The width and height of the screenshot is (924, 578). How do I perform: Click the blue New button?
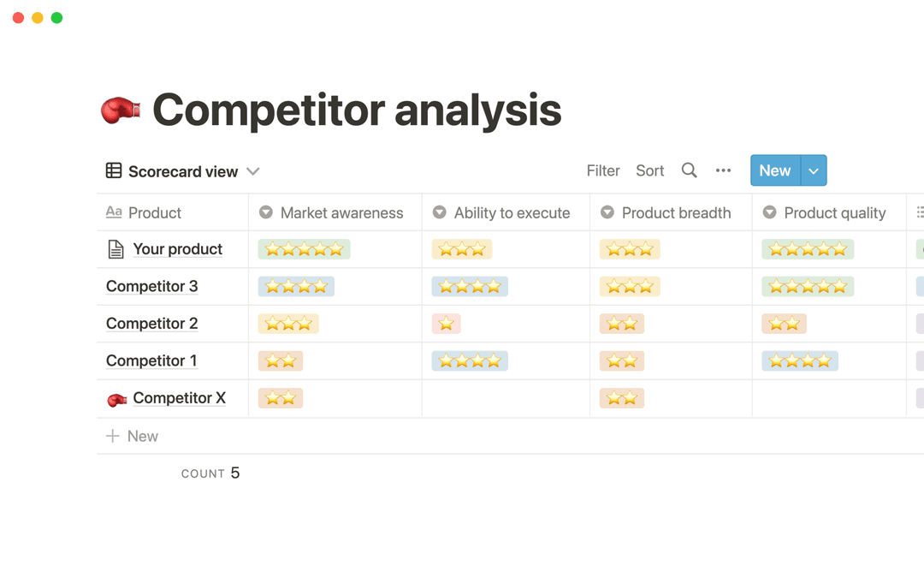tap(774, 170)
